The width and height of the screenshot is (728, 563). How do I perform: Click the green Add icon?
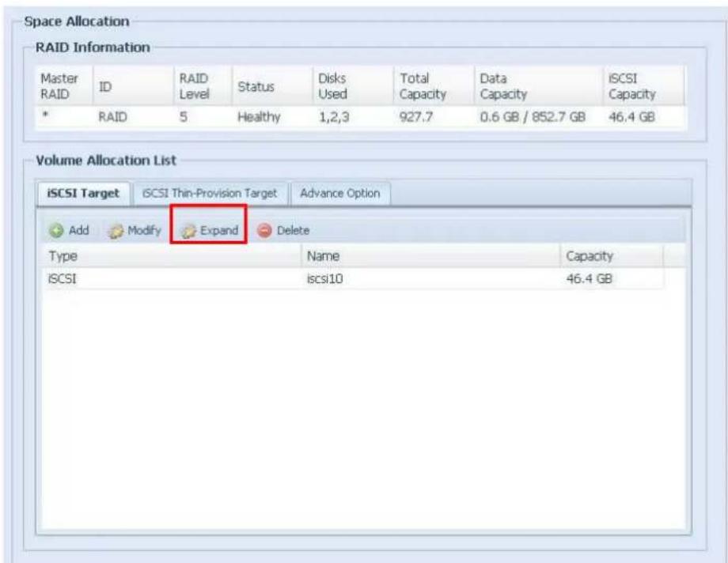coord(56,230)
